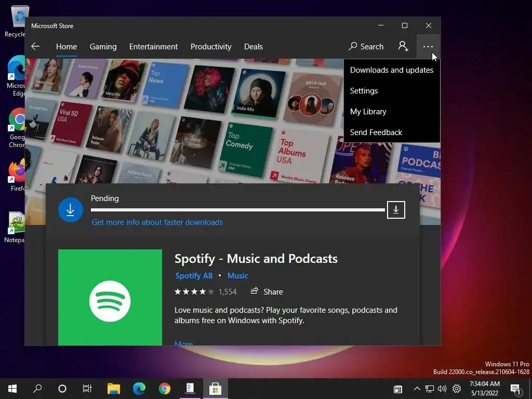Viewport: 532px width, 399px height.
Task: Click the sign-in account icon
Action: 403,46
